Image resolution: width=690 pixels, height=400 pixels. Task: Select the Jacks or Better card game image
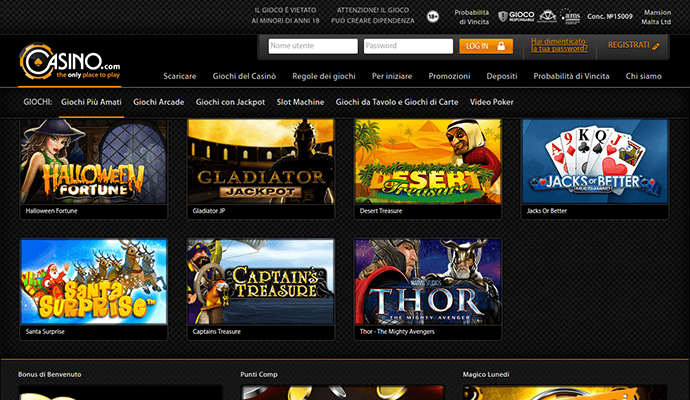click(x=595, y=161)
